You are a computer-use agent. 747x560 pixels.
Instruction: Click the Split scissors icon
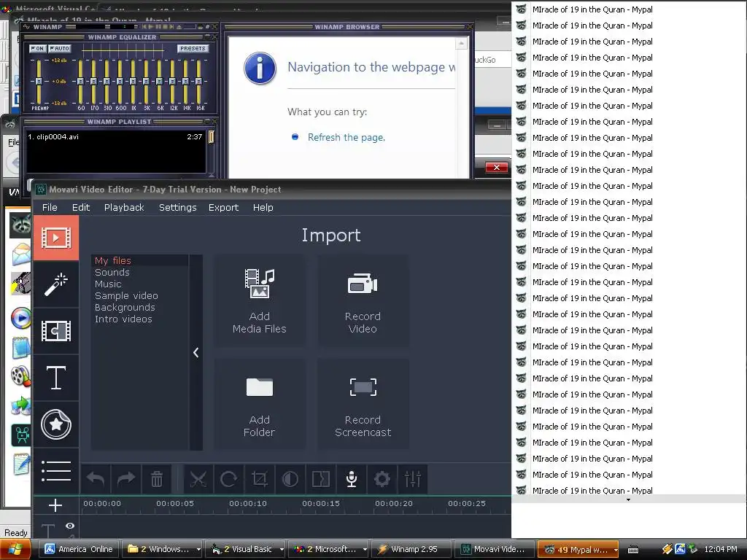(x=198, y=479)
